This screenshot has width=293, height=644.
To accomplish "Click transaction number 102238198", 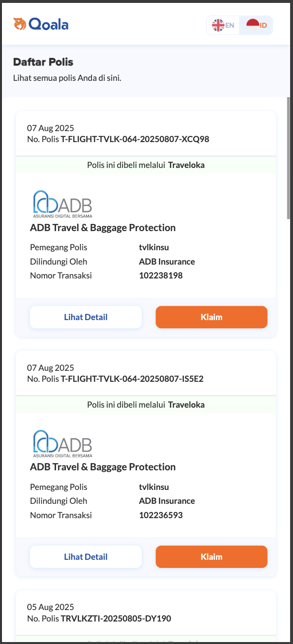I will pyautogui.click(x=161, y=276).
